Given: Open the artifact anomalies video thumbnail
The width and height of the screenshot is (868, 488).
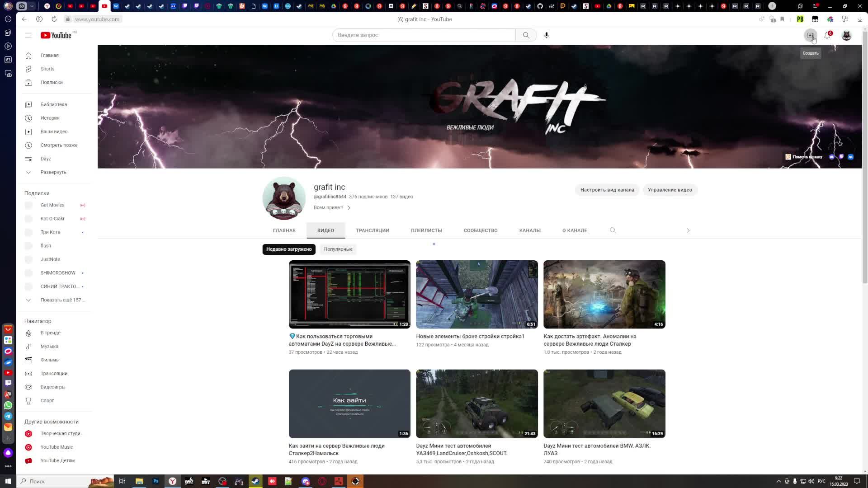Looking at the screenshot, I should (604, 294).
